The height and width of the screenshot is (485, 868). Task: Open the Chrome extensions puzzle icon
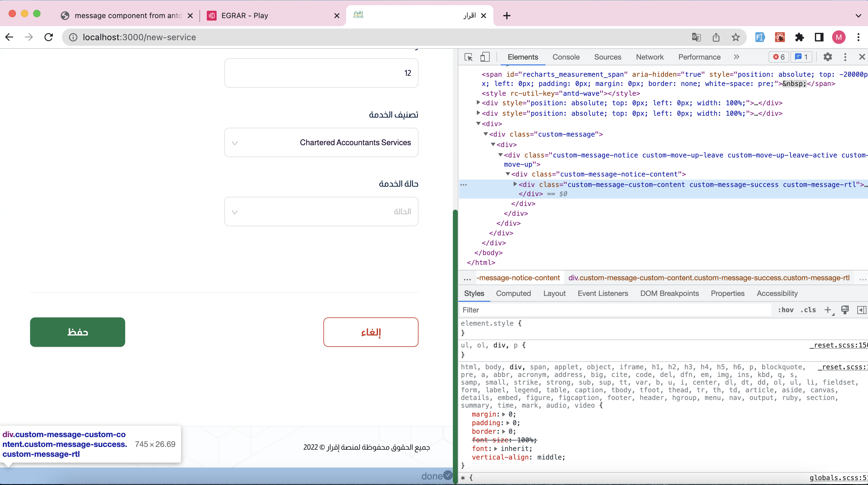[x=799, y=37]
